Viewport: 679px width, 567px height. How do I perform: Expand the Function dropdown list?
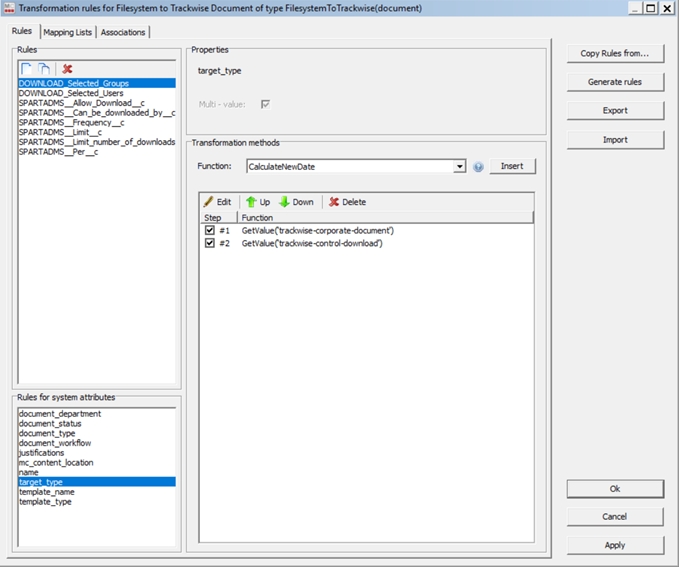pos(459,166)
